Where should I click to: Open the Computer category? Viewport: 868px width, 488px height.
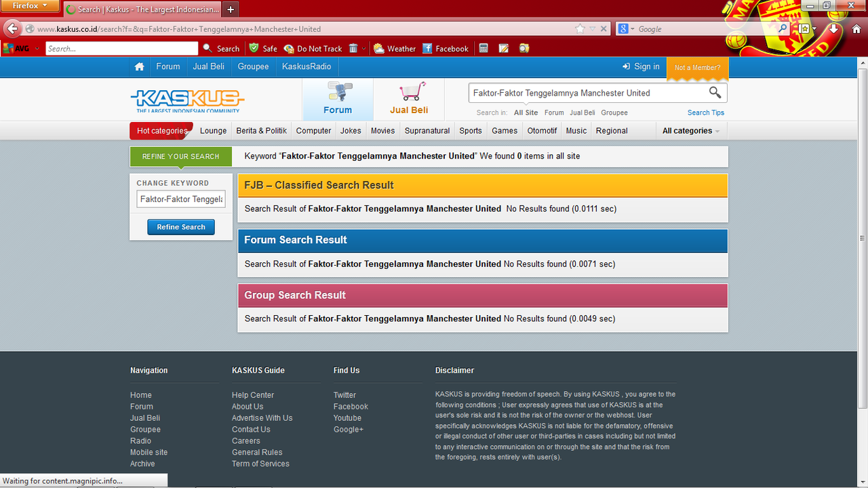click(x=313, y=131)
